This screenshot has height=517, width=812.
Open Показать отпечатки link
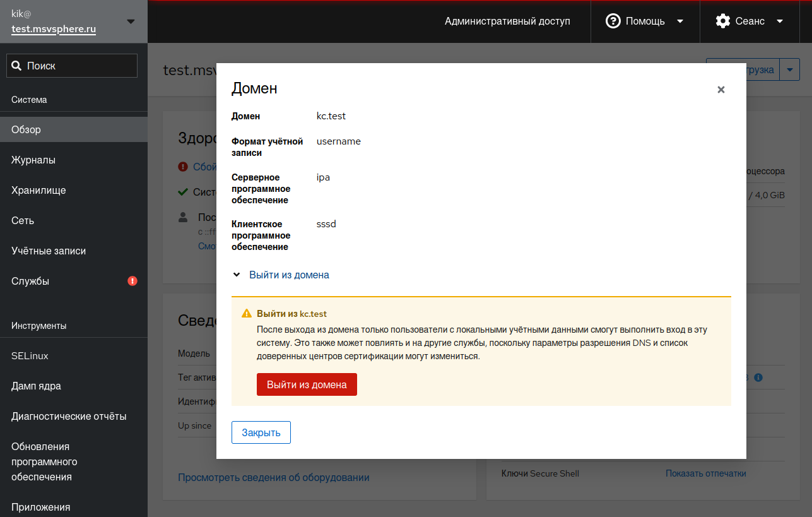point(705,473)
